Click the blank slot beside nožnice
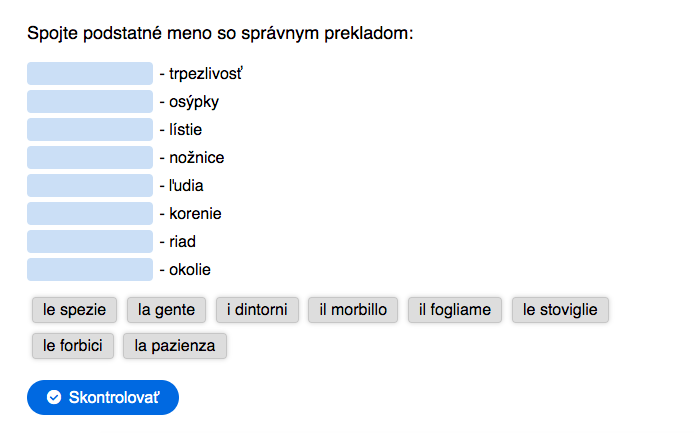Screen dimensions: 694x433 tap(90, 158)
